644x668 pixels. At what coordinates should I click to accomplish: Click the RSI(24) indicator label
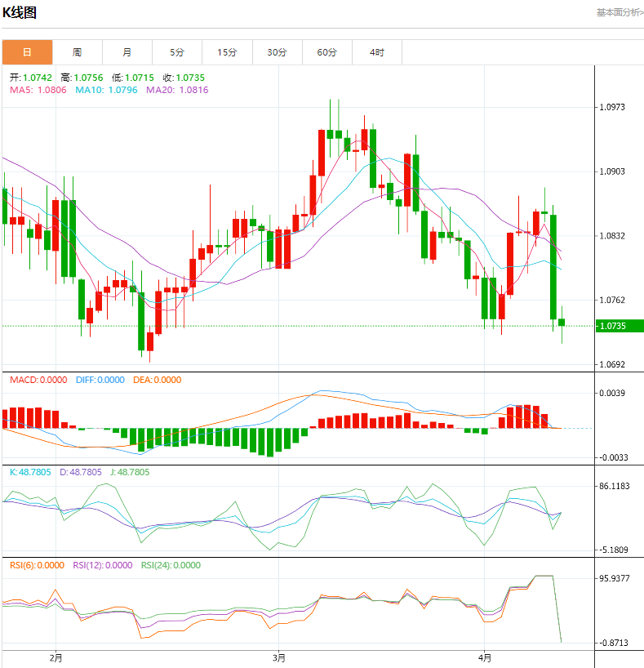coord(171,565)
